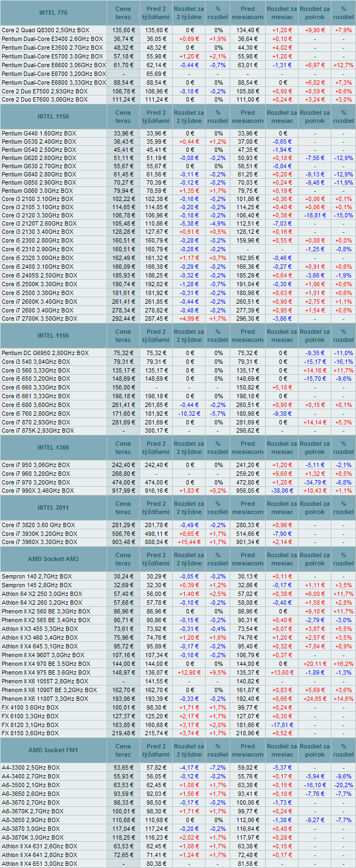
Task: Select the -34,79 € half-year difference for i7 970
Action: tap(315, 482)
